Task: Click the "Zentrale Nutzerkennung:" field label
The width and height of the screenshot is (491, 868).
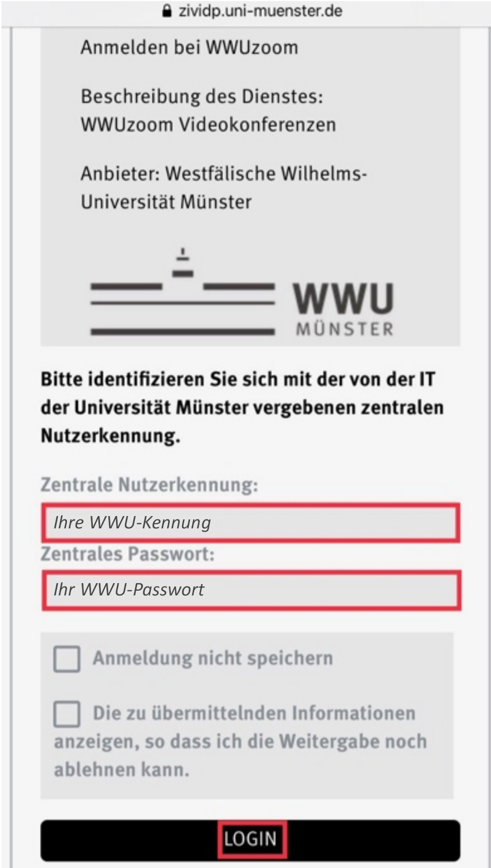Action: pyautogui.click(x=149, y=485)
